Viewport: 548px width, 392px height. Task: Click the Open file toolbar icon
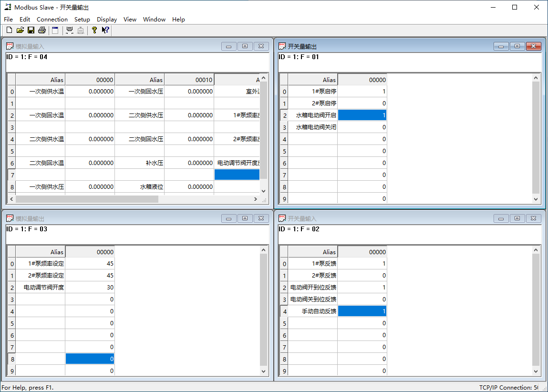tap(21, 30)
